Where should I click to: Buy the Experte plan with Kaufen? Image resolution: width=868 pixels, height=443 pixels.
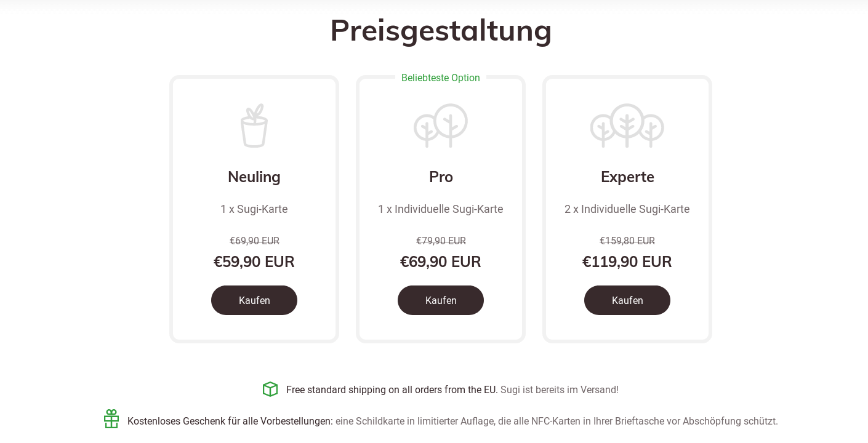[627, 300]
